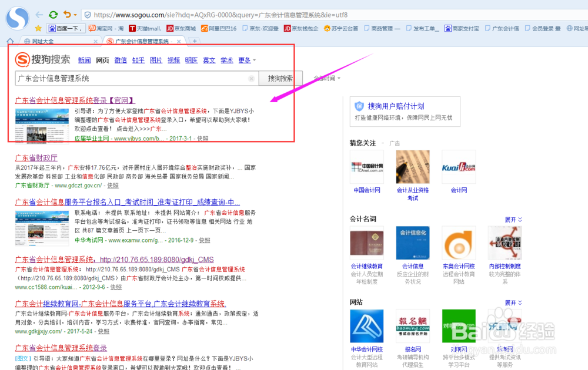Go back with the browser back arrow
This screenshot has width=588, height=370.
click(x=39, y=15)
